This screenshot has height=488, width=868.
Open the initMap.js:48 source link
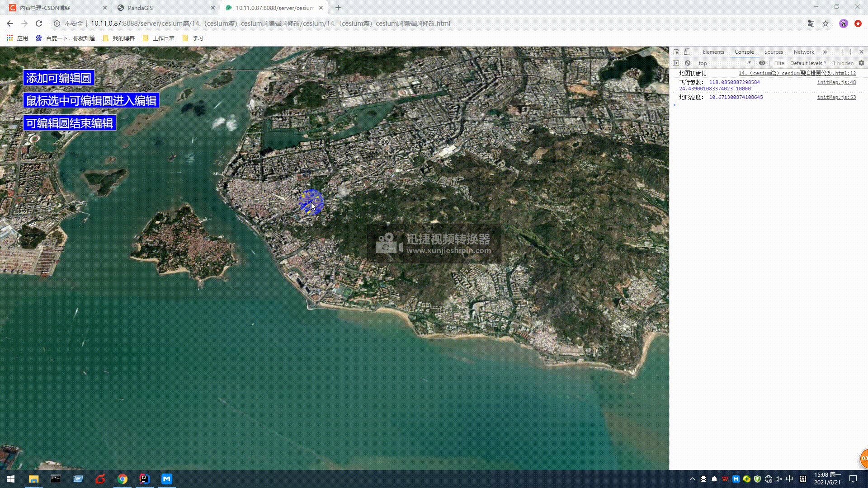tap(836, 82)
